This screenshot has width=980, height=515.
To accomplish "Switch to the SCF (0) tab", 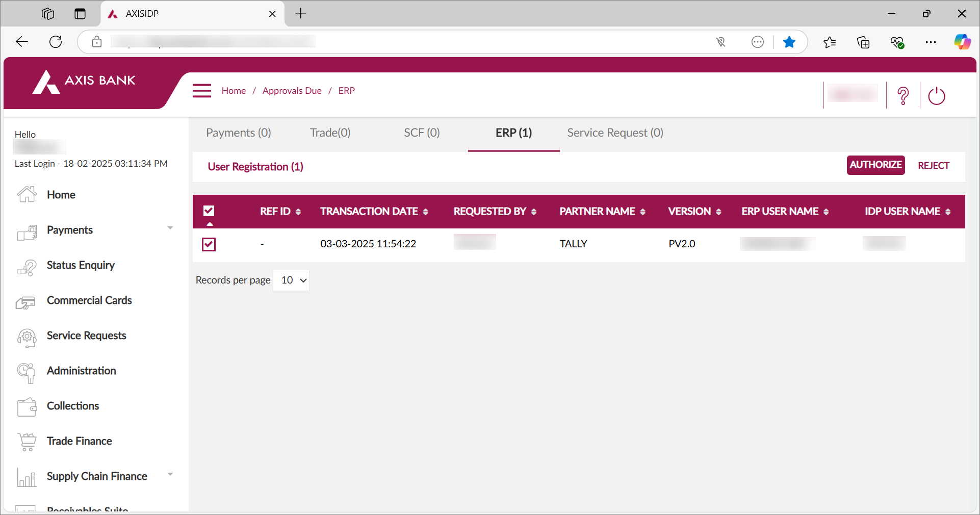I will point(422,133).
